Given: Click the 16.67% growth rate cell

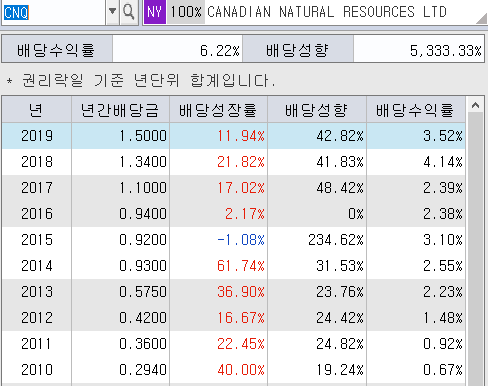Looking at the screenshot, I should tap(218, 318).
